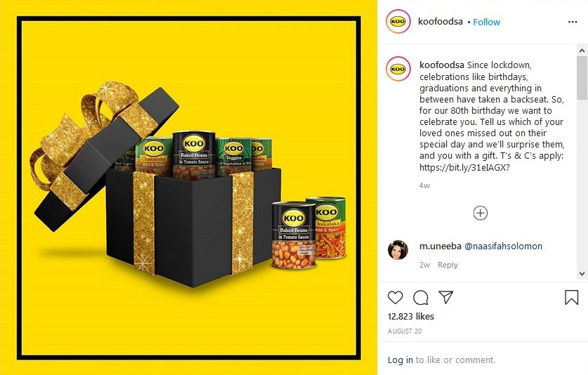The width and height of the screenshot is (588, 375).
Task: Open the three-dot more options menu
Action: (x=573, y=22)
